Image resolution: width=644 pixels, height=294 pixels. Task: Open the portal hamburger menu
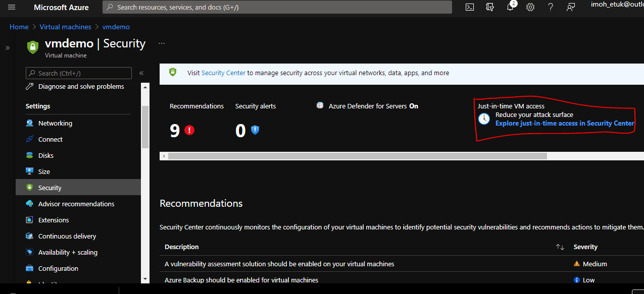coord(12,8)
